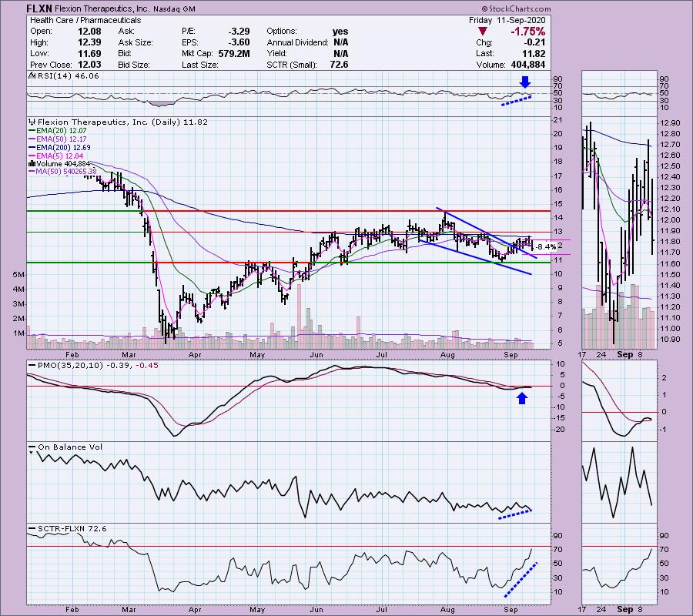Image resolution: width=693 pixels, height=616 pixels.
Task: Select the MA(50) 540265.38 legend entry
Action: [x=66, y=172]
